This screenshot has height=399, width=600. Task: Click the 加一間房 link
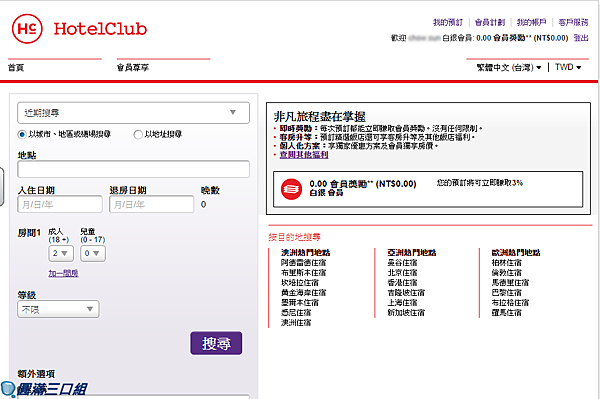click(63, 273)
